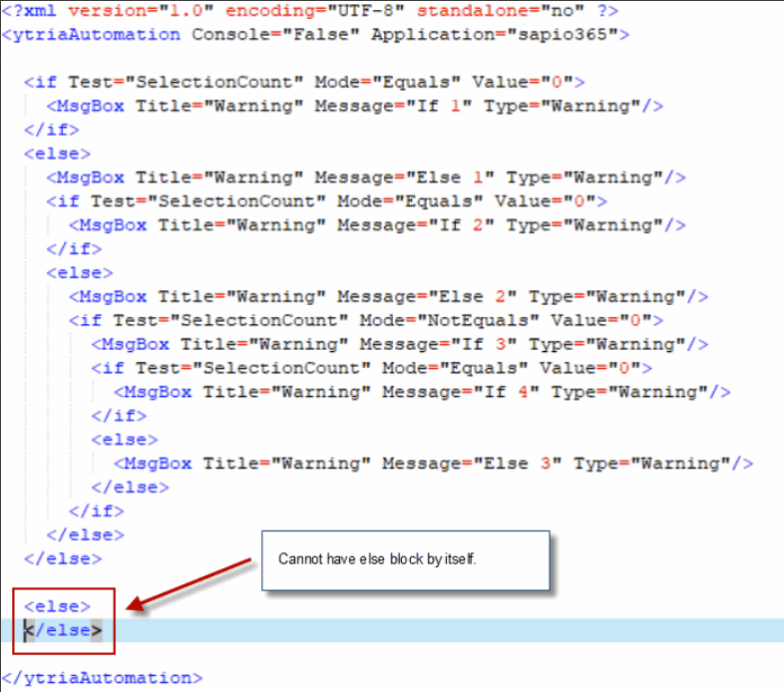
Task: Click the empty <else> tag inside red box
Action: 57,606
